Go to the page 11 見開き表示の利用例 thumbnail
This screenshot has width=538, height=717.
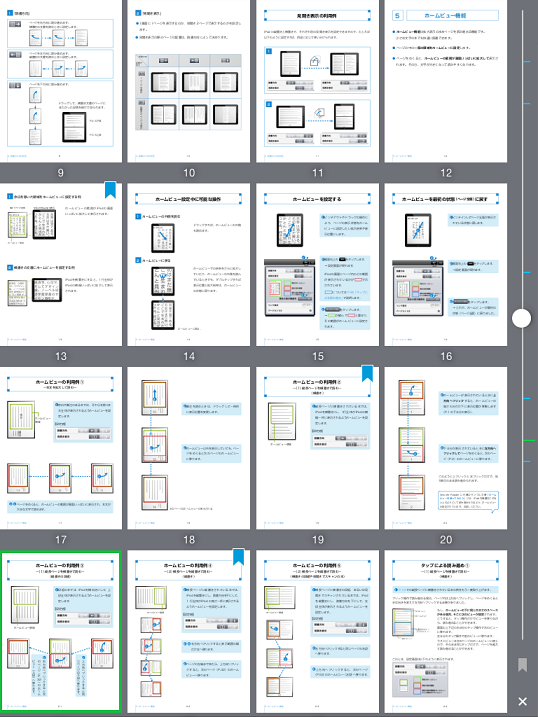(318, 81)
